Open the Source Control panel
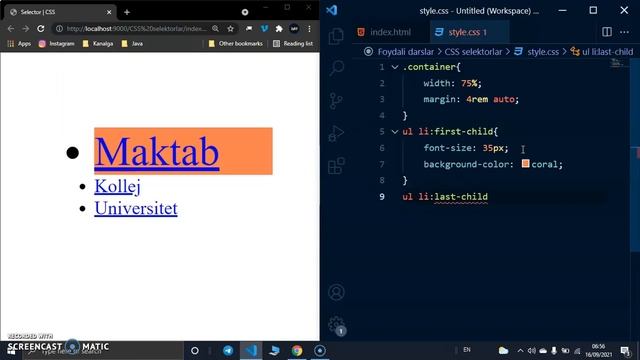 [x=336, y=100]
